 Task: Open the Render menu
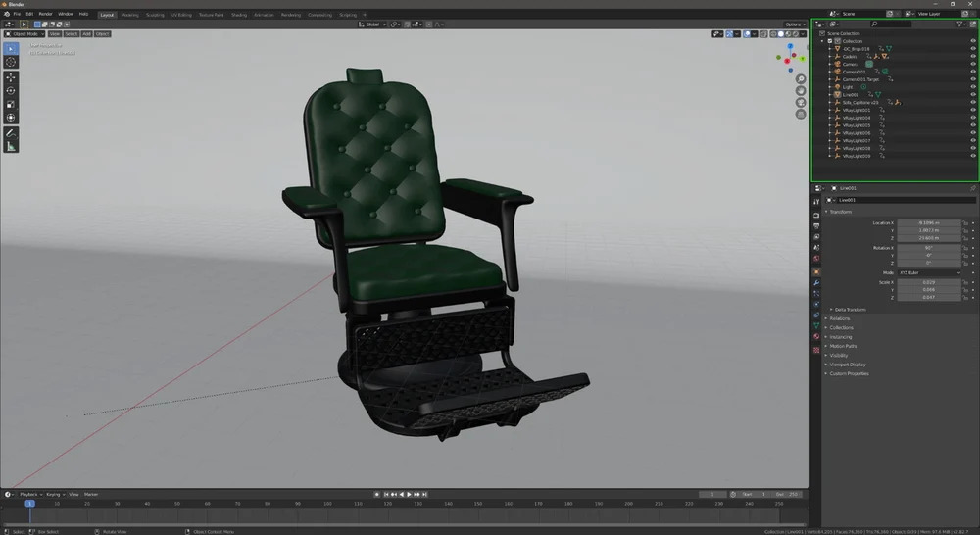[46, 14]
